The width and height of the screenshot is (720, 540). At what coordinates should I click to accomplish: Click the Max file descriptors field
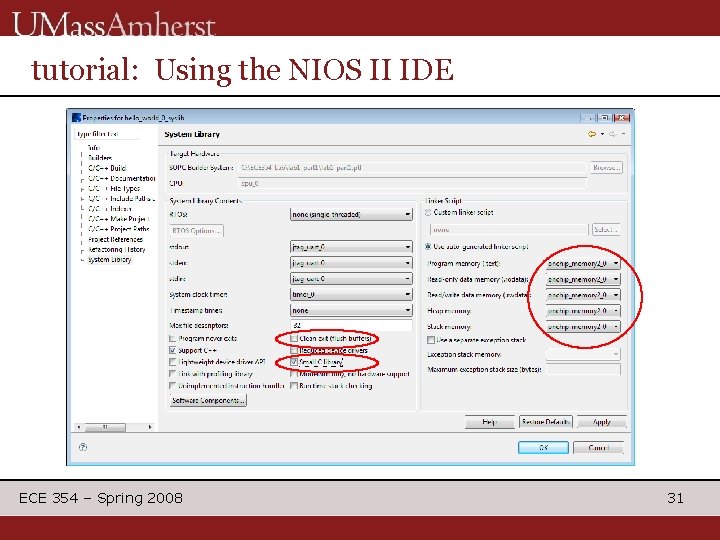[351, 325]
